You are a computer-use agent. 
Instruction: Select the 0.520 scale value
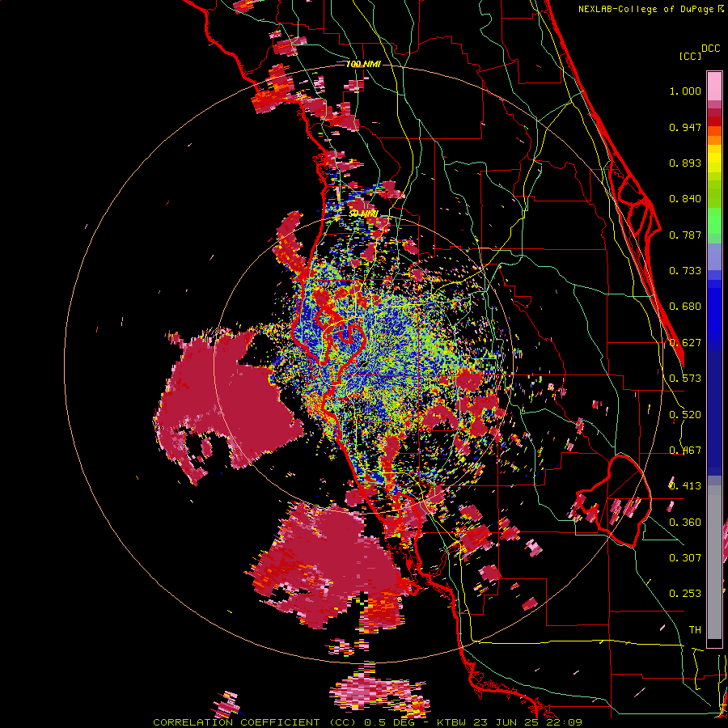[685, 415]
